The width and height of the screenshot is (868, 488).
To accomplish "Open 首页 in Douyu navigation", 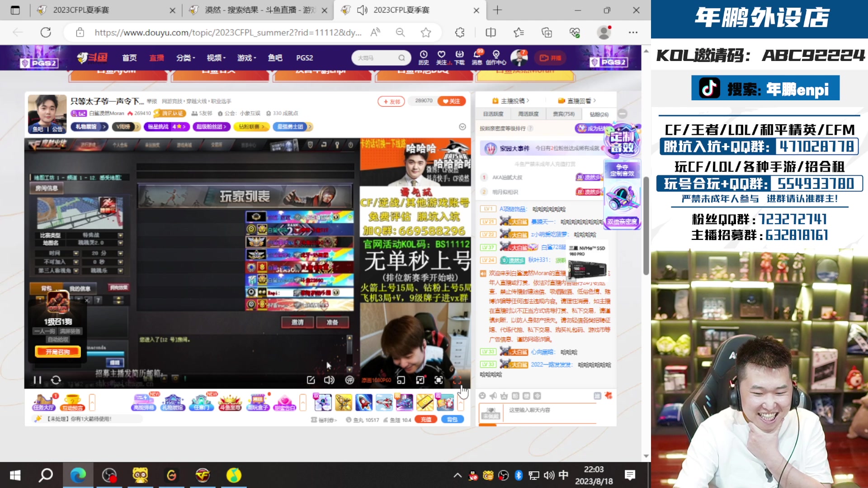I will coord(129,58).
